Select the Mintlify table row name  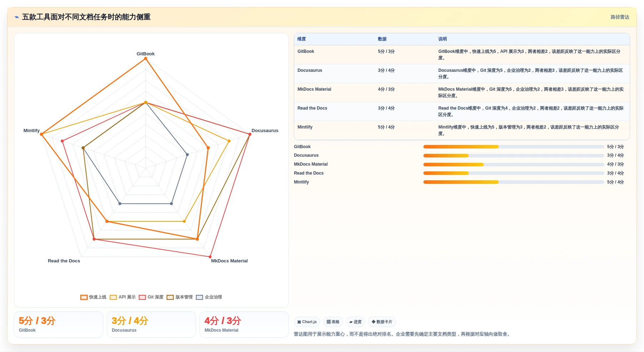pos(305,127)
